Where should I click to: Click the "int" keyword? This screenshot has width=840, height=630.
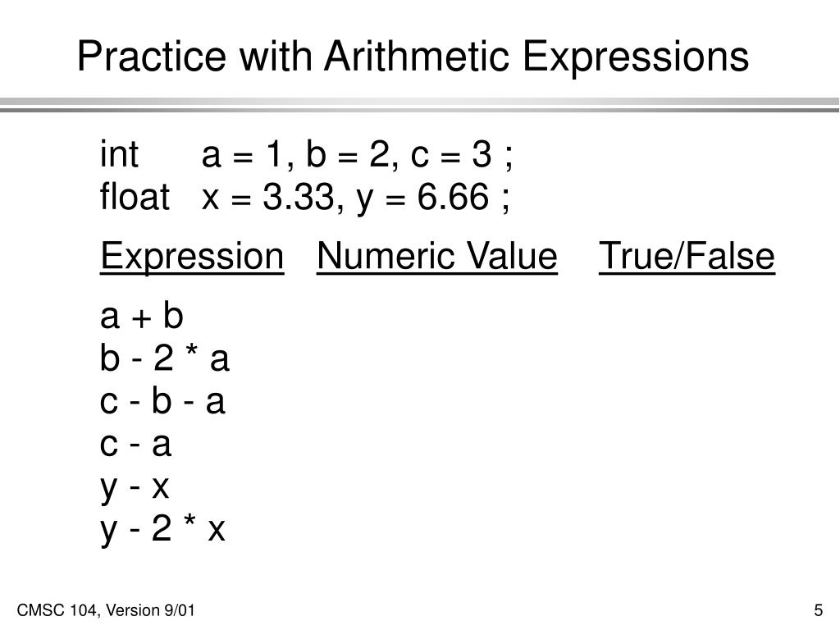click(120, 155)
